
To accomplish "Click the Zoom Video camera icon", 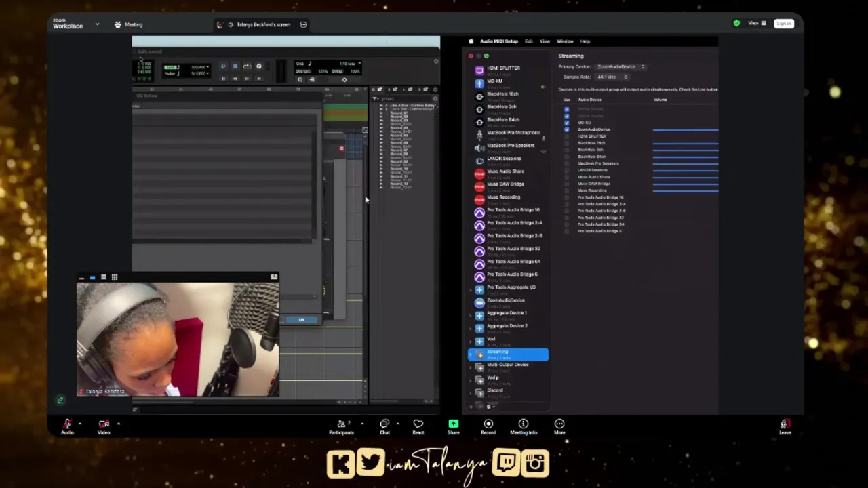I will coord(104,424).
